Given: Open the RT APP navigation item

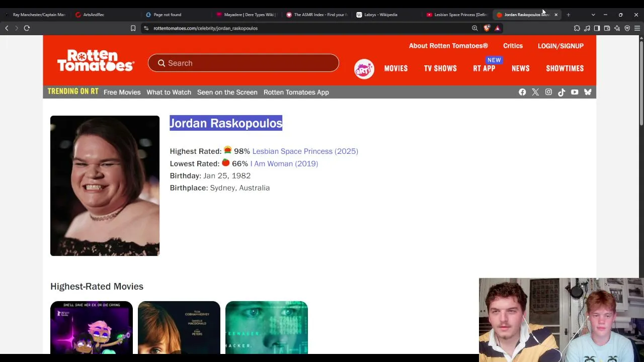Looking at the screenshot, I should tap(484, 68).
